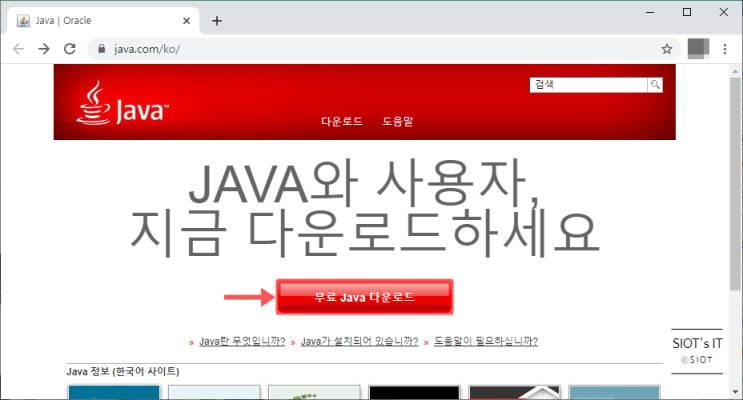Open the black thumbnail under Java 정보
The image size is (743, 400).
[x=414, y=392]
